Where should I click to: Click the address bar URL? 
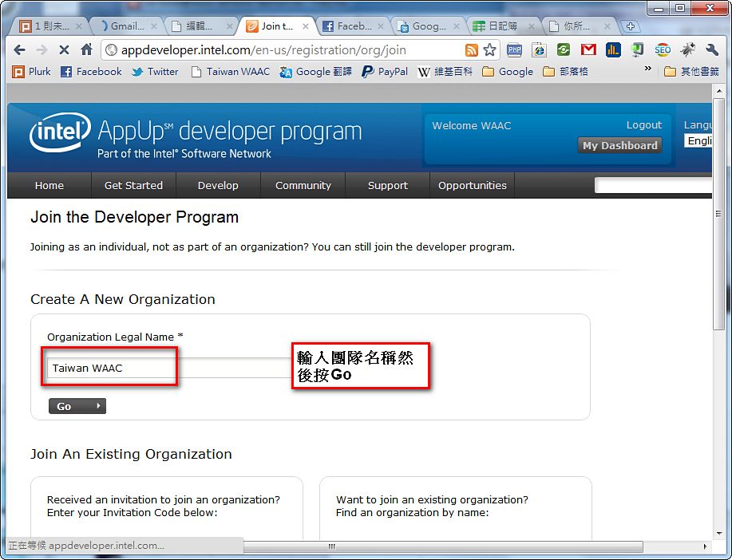263,50
